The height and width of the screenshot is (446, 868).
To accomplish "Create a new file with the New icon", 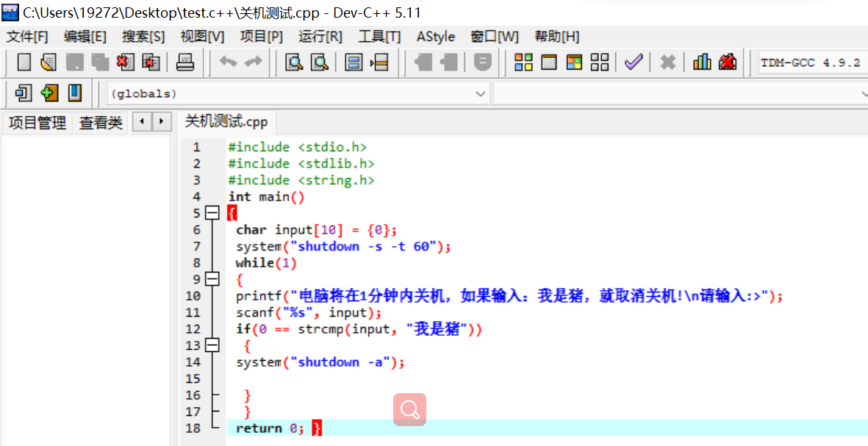I will tap(23, 62).
